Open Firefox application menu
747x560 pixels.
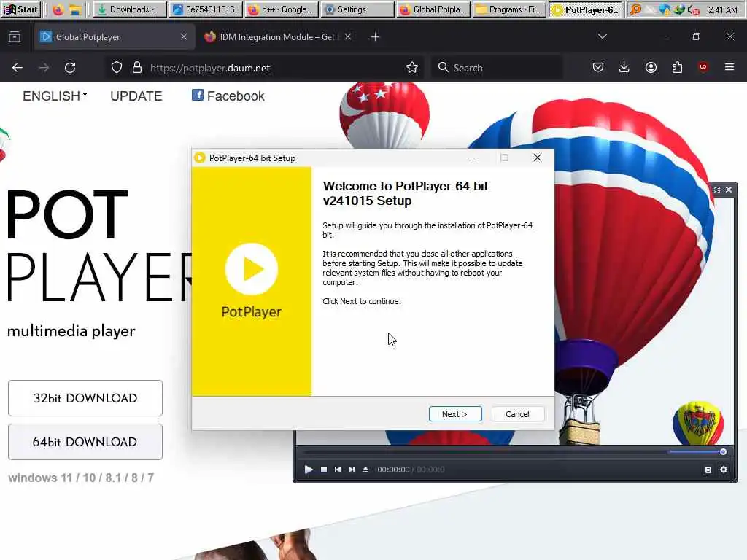point(729,68)
